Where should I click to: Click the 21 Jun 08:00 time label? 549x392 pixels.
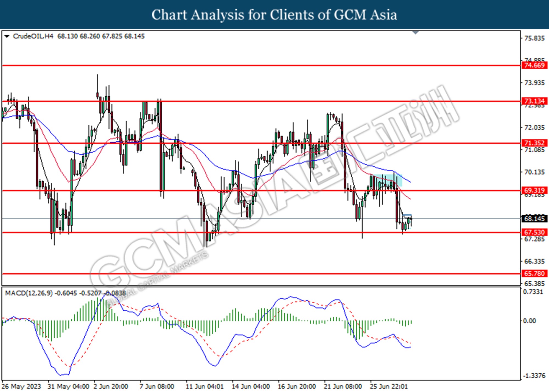pyautogui.click(x=343, y=387)
